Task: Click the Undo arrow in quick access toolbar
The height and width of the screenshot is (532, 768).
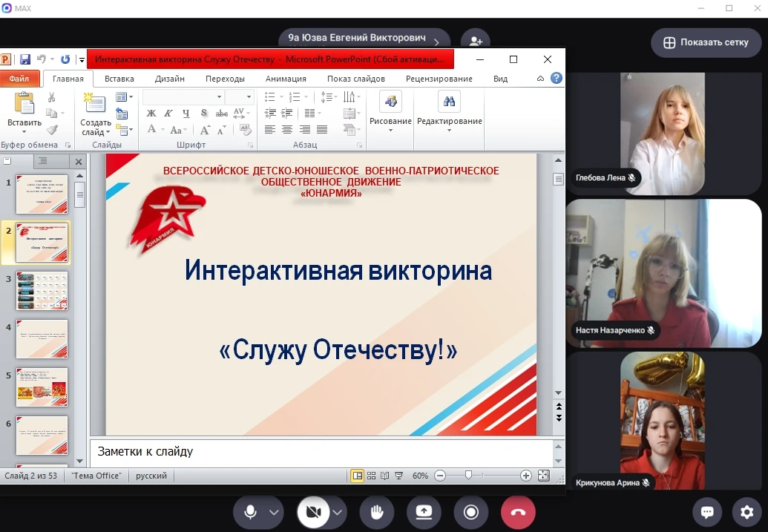Action: point(41,59)
